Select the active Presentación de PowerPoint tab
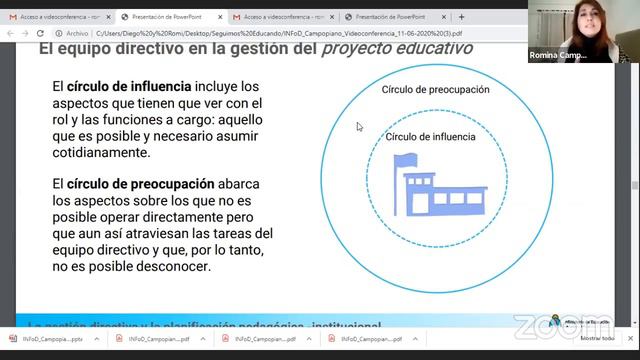 pos(170,17)
